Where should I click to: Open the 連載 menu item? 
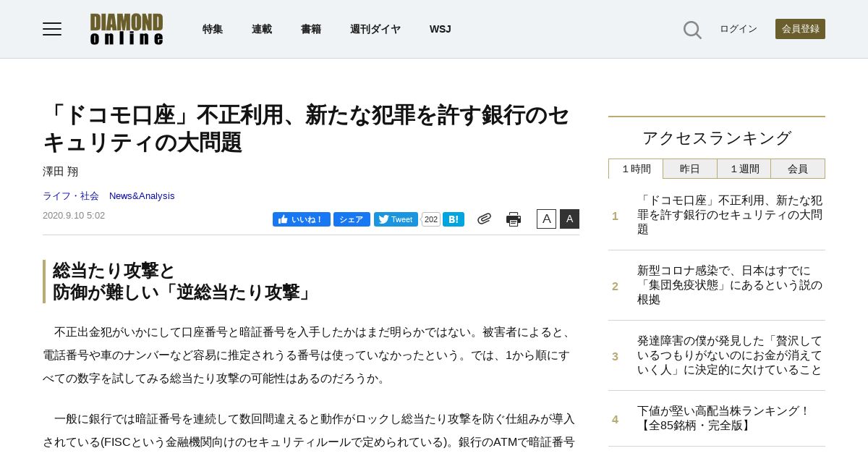pos(262,29)
